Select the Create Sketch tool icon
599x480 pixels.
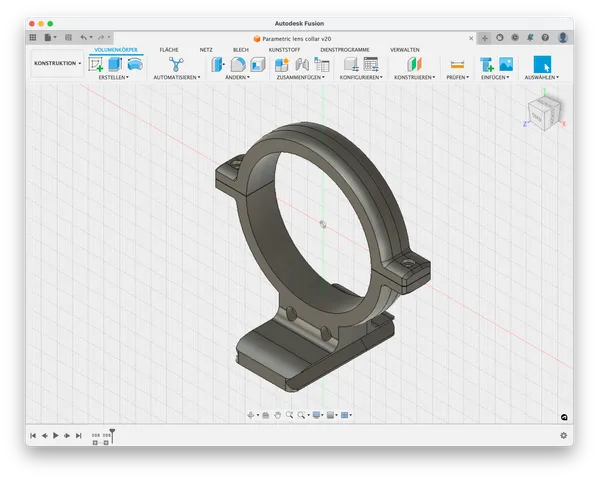96,64
